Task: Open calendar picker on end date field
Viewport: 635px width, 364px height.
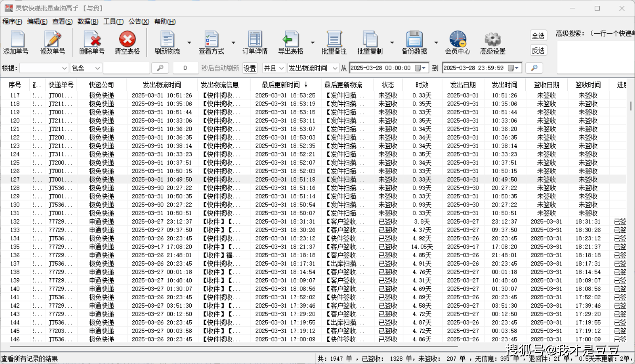Action: coord(514,68)
